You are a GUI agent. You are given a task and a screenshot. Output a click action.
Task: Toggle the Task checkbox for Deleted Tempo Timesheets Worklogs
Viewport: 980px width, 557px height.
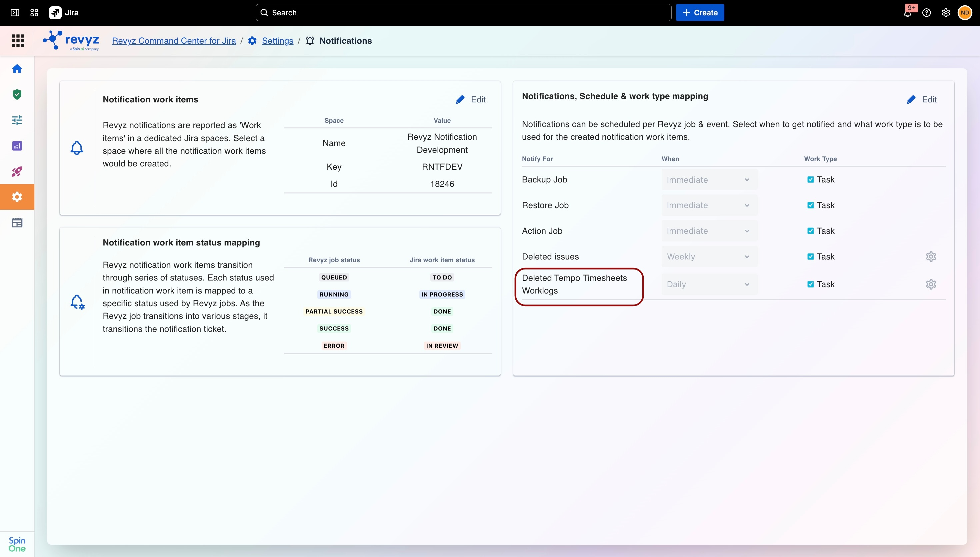click(810, 284)
